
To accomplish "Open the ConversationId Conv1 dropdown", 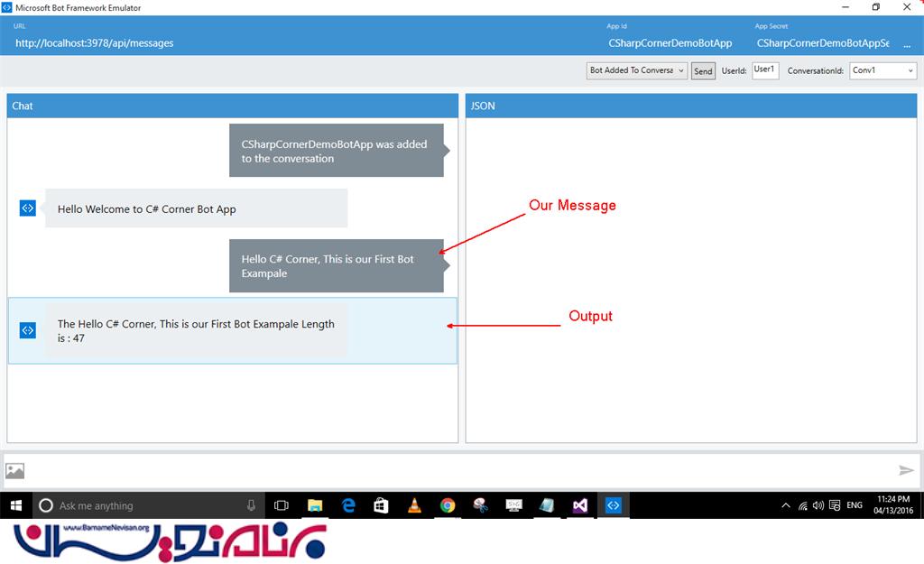I will click(882, 70).
